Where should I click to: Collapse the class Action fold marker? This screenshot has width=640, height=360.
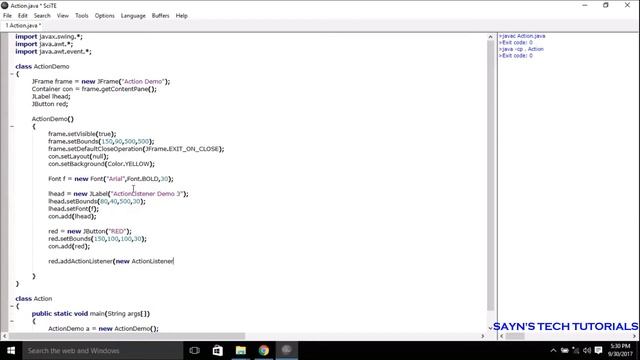click(x=12, y=306)
